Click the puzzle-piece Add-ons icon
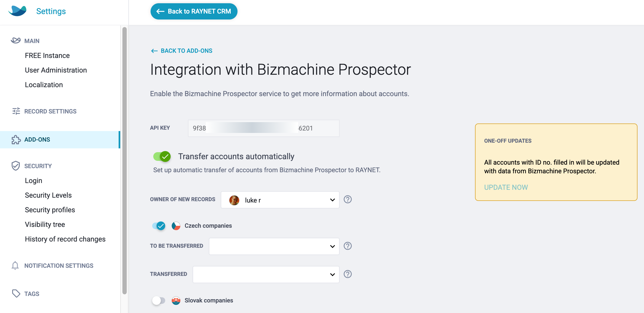644x313 pixels. [16, 140]
